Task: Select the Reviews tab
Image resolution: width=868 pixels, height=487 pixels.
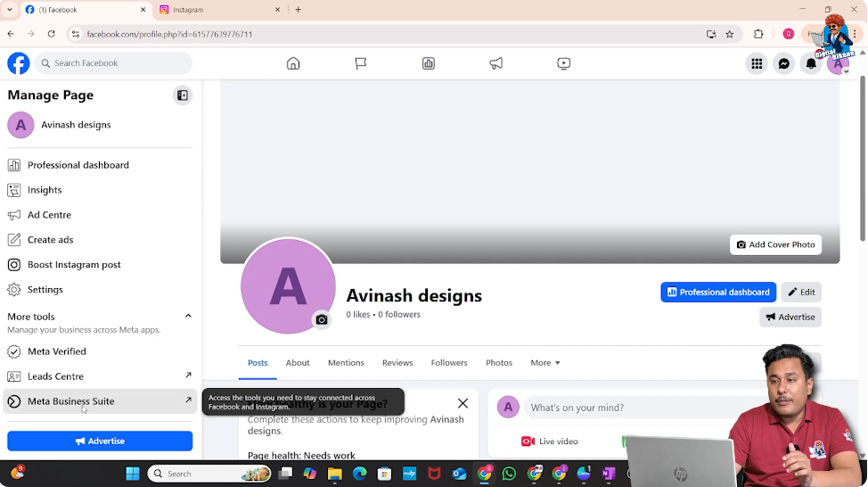Action: point(397,363)
